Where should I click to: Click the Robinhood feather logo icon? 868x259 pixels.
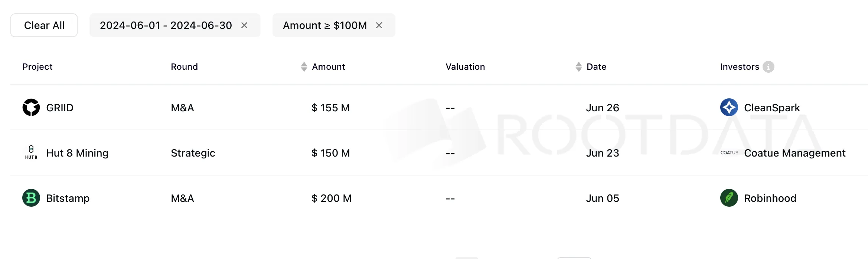(729, 198)
